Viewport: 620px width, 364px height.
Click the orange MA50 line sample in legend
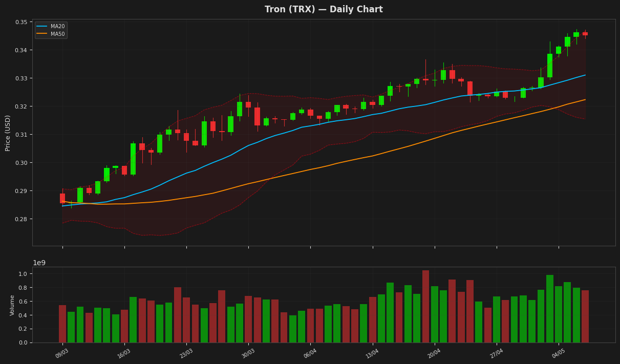[x=42, y=34]
